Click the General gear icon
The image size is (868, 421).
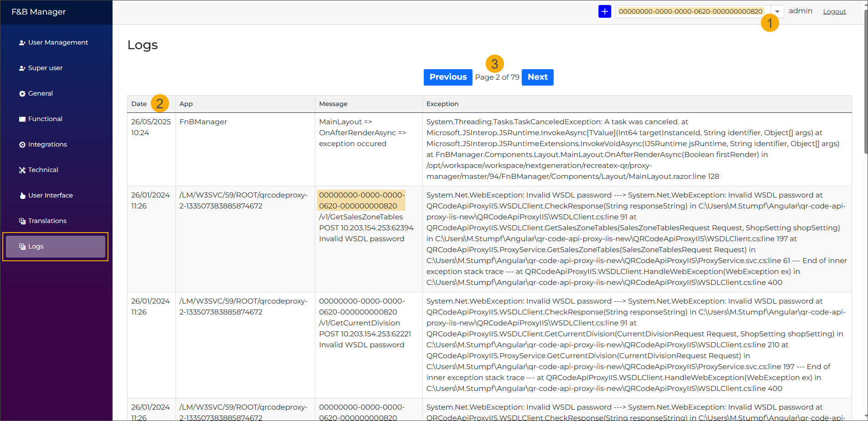22,94
